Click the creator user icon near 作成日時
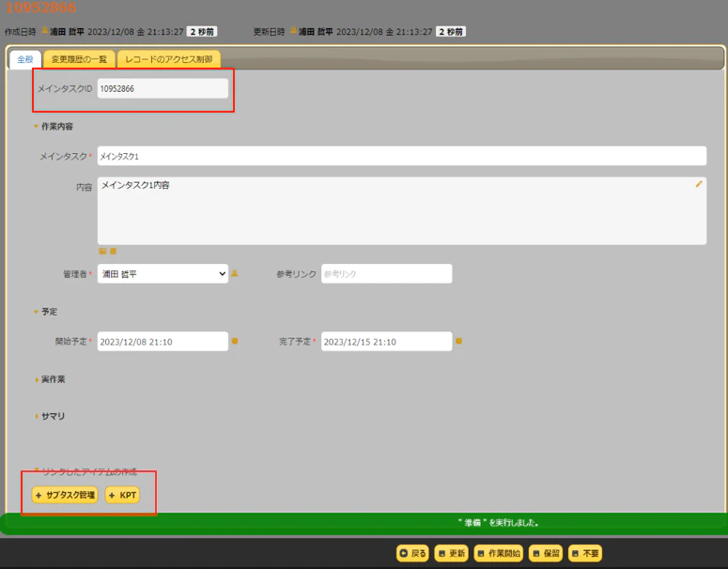 [x=45, y=31]
